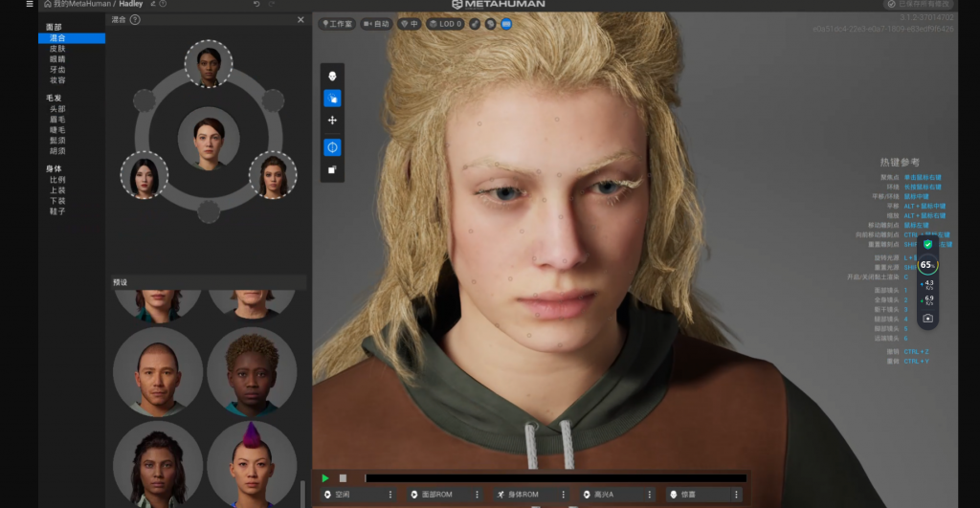Viewport: 980px width, 508px height.
Task: Click the rename pencil icon next to Hadley
Action: tap(152, 4)
